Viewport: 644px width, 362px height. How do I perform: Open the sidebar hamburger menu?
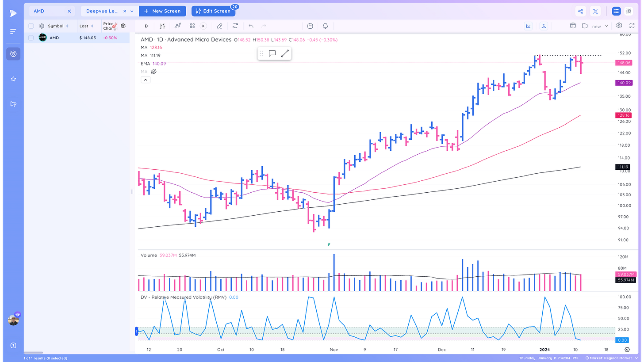pyautogui.click(x=13, y=31)
